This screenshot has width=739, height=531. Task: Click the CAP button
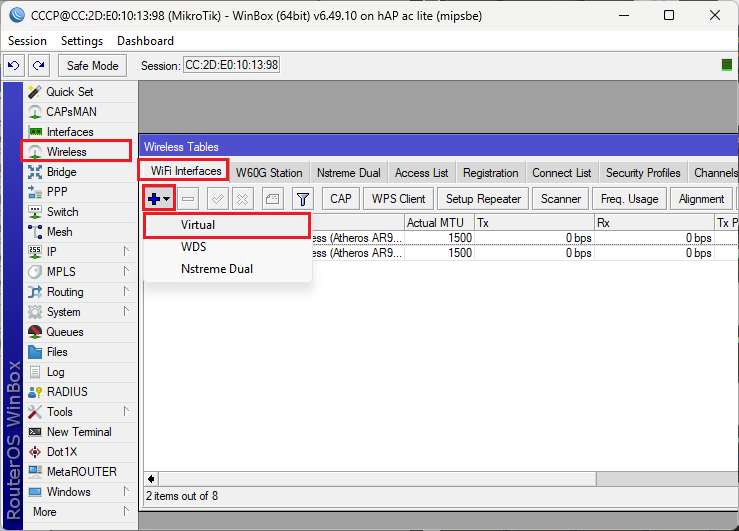click(x=341, y=199)
